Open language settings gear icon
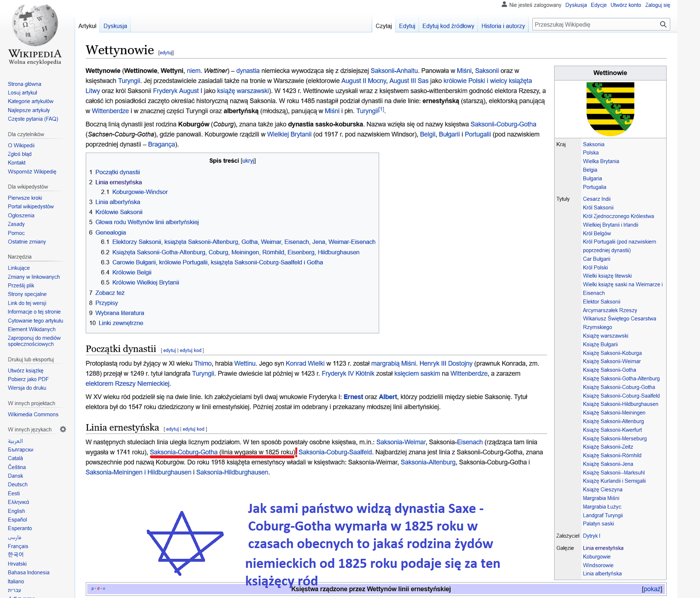Image resolution: width=700 pixels, height=598 pixels. coord(63,429)
